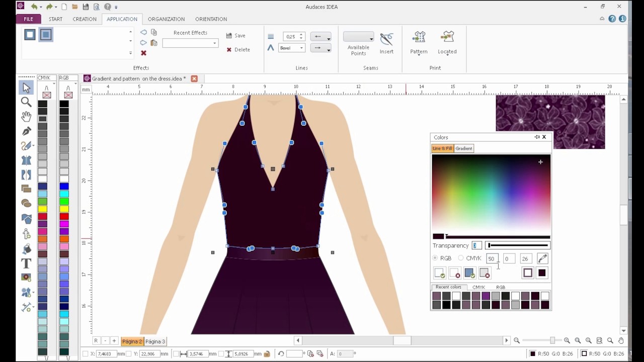This screenshot has height=362, width=644.
Task: Select the Text tool in left toolbox
Action: pyautogui.click(x=26, y=263)
